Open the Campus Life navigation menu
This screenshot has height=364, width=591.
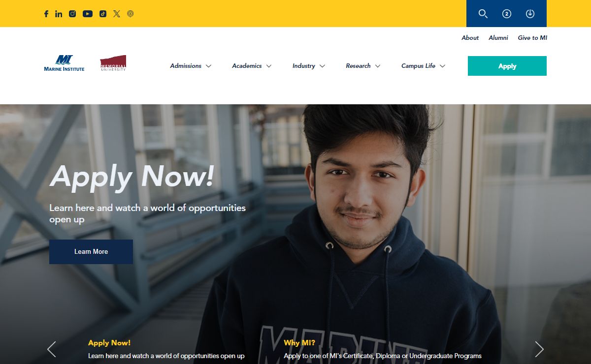pos(424,66)
